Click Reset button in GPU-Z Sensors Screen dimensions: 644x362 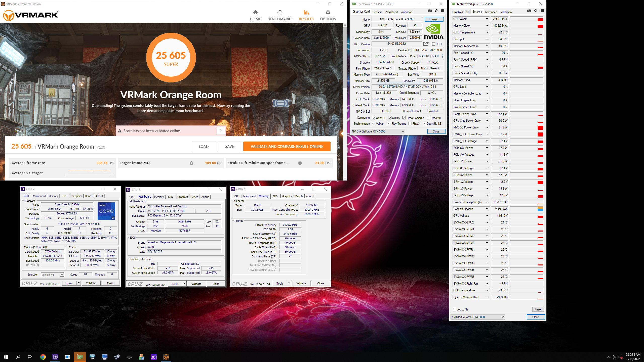click(x=538, y=309)
